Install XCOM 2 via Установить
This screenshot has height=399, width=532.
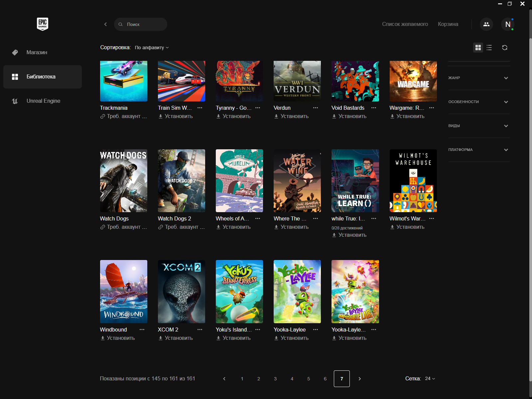point(176,338)
